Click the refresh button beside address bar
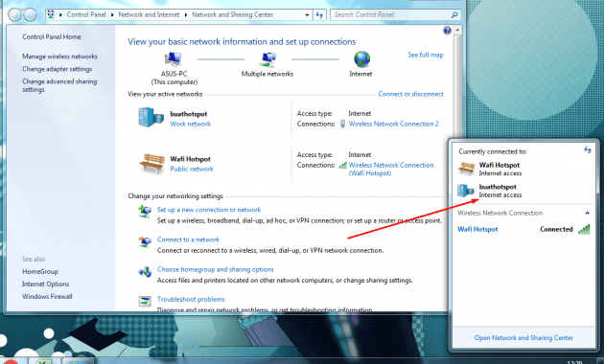604x364 pixels. 319,15
